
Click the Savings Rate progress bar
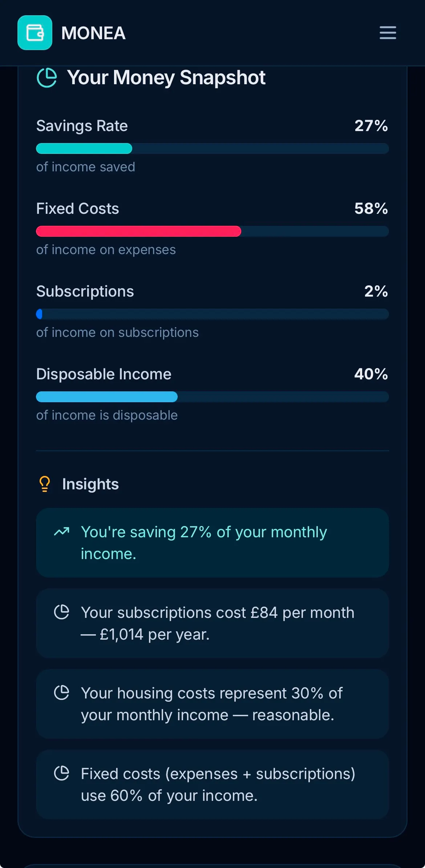[212, 148]
